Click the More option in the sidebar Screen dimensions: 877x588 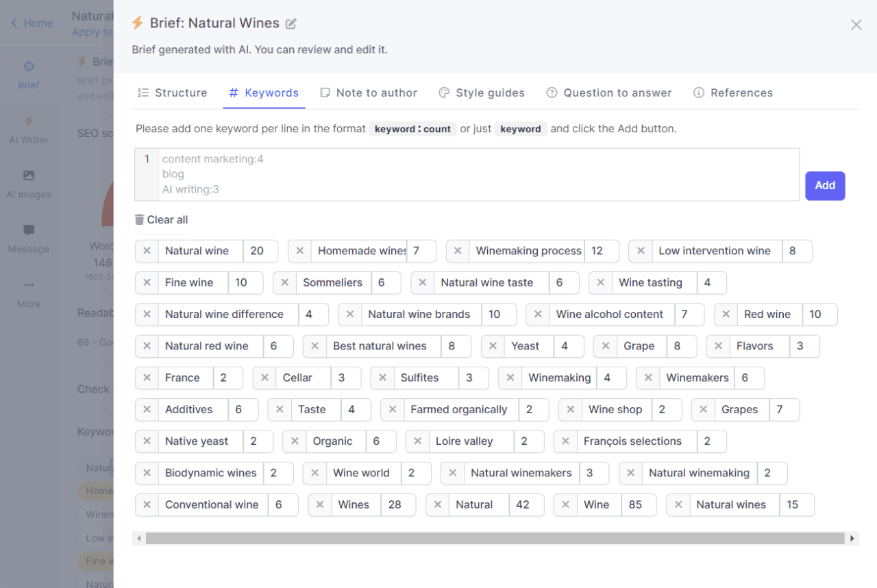[28, 293]
